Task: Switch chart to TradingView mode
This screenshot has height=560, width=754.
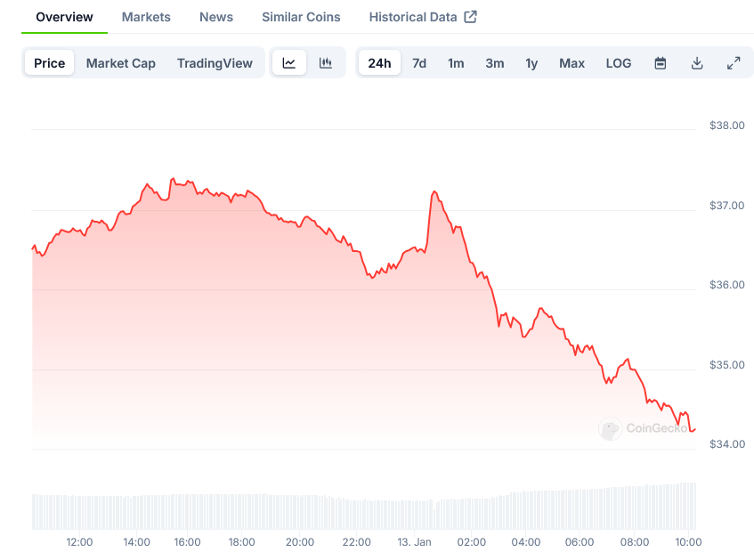Action: [215, 63]
